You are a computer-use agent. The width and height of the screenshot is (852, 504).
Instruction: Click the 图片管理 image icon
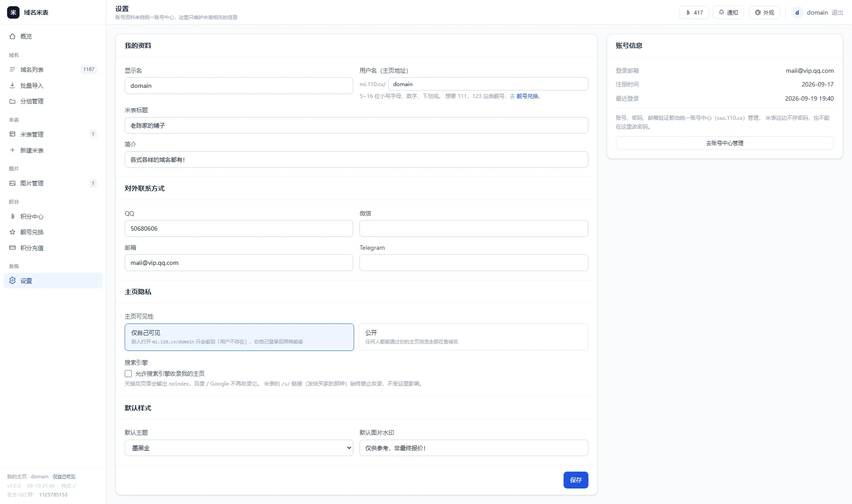(12, 183)
